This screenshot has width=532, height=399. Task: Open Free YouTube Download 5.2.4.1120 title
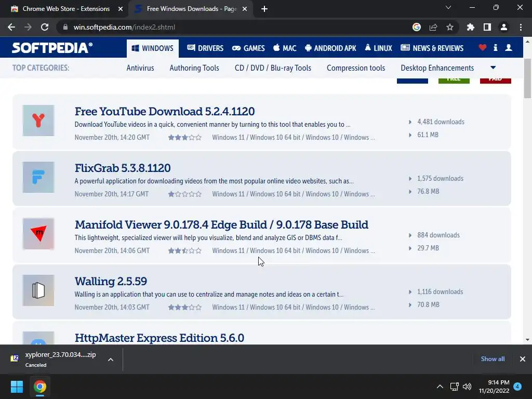coord(165,111)
